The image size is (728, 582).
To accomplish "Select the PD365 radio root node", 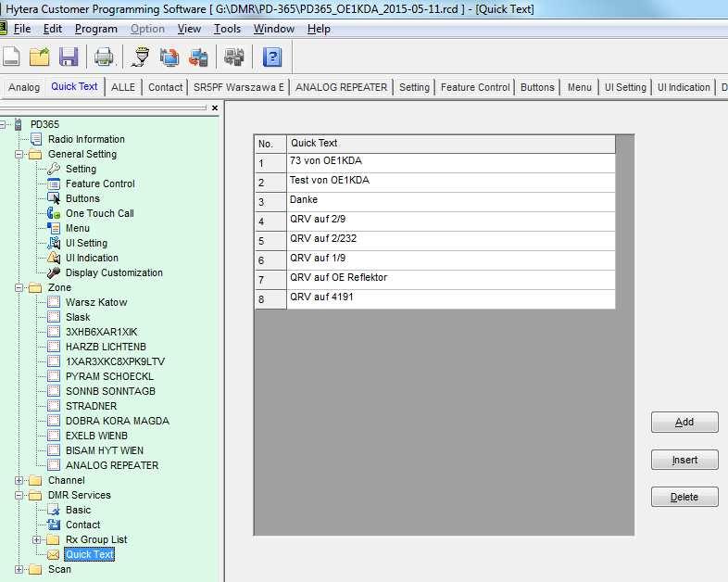I will (x=44, y=124).
